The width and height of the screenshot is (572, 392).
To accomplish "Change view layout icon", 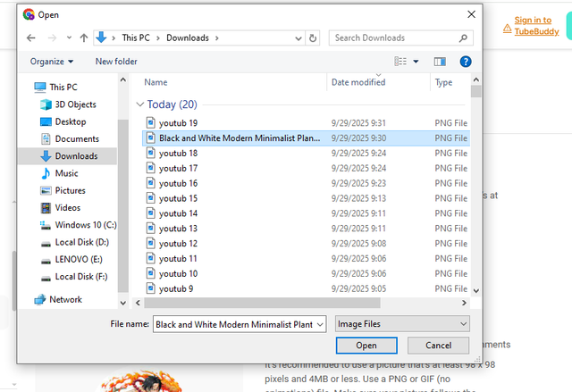I will coord(400,62).
